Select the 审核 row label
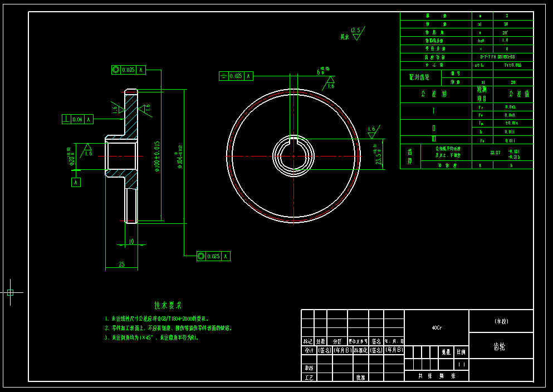Screen dimensions: 553x392 click(309, 368)
